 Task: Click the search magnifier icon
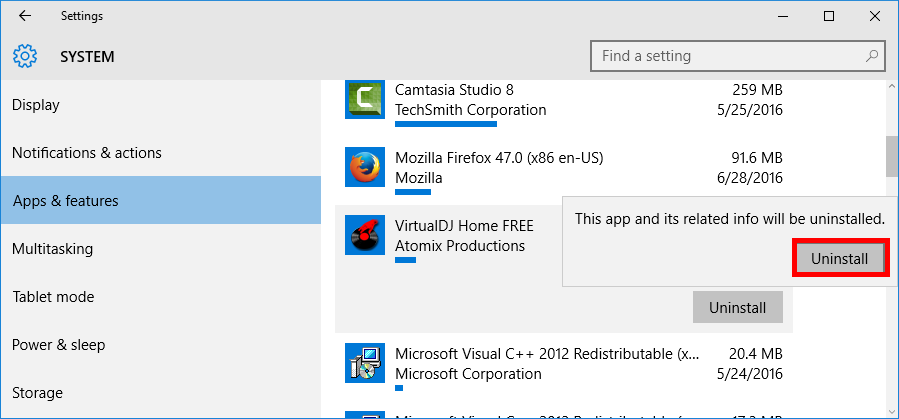point(872,56)
